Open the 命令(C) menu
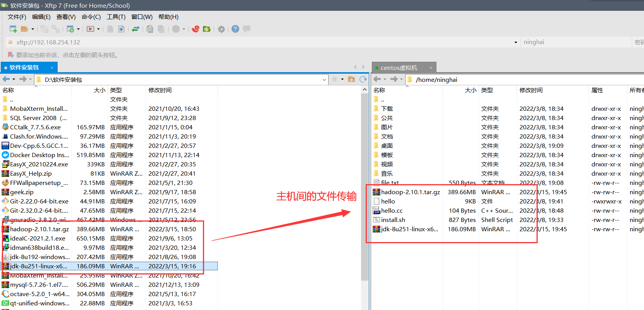 pyautogui.click(x=91, y=17)
